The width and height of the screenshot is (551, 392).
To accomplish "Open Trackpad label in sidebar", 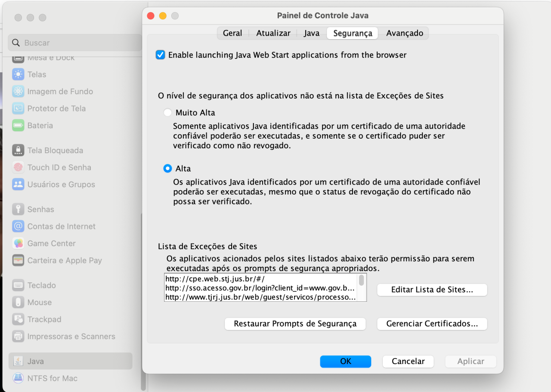I will 44,319.
